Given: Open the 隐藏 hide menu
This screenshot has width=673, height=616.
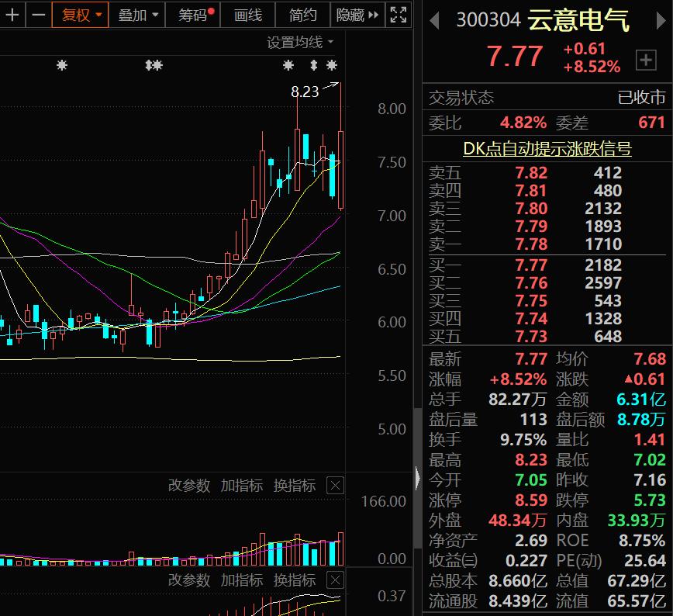Looking at the screenshot, I should coord(350,15).
